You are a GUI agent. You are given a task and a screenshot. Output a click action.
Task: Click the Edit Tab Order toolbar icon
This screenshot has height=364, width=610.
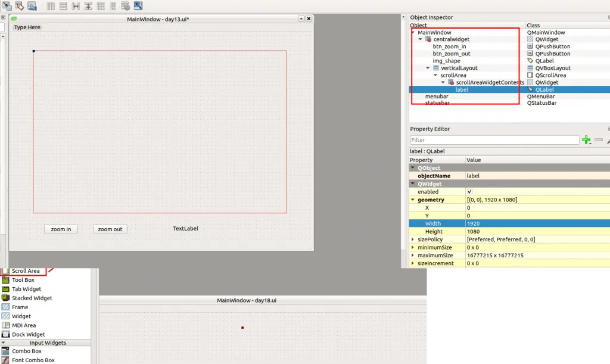pos(32,6)
